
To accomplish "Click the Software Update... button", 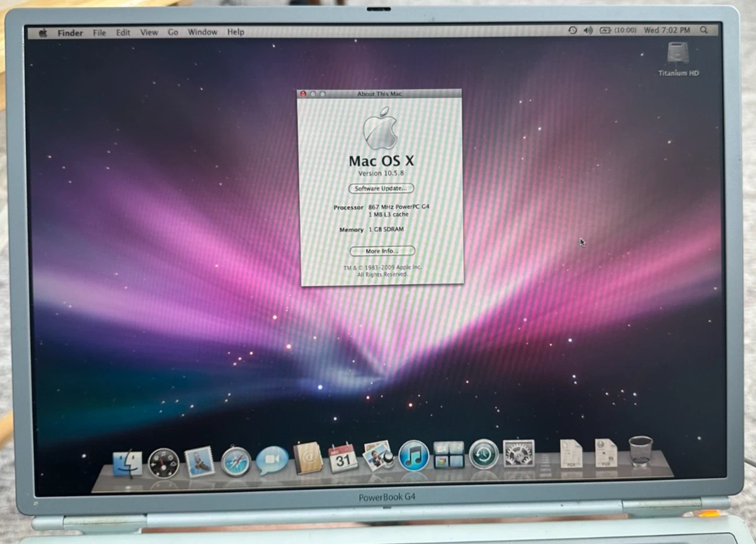I will 381,188.
